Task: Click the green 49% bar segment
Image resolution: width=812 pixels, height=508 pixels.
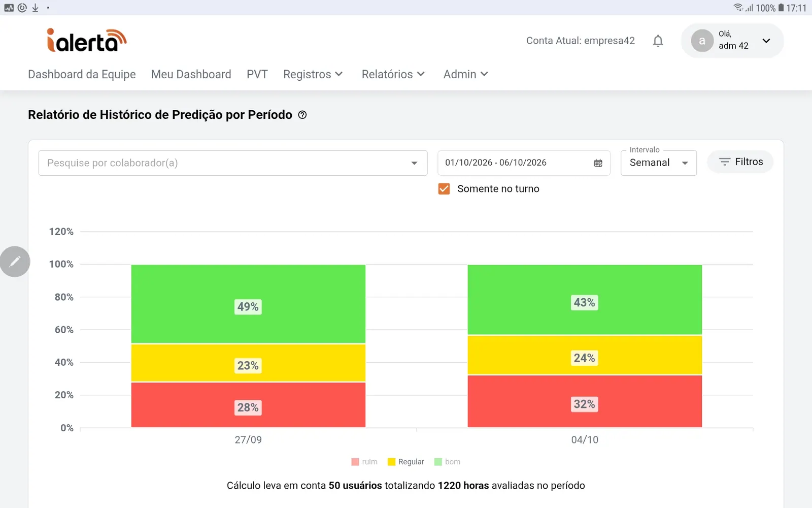Action: 248,304
